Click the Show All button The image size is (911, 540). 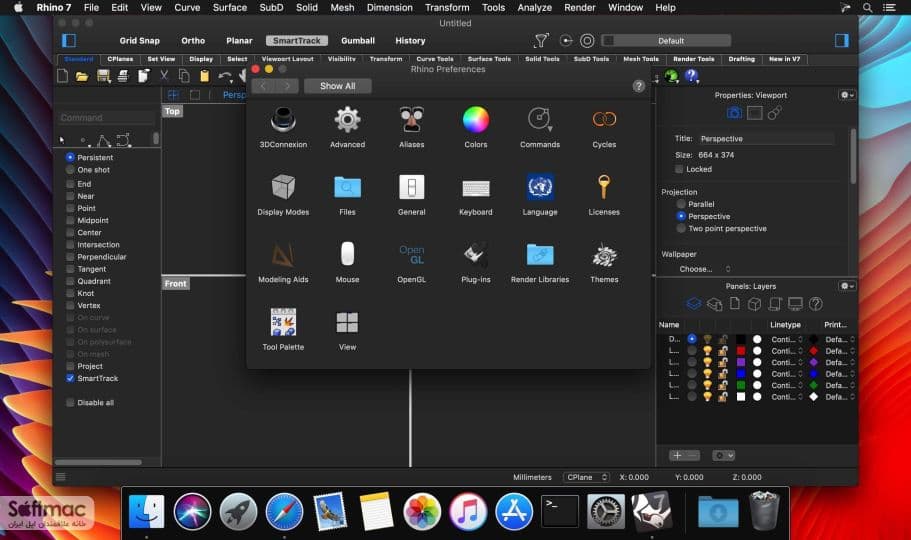click(x=338, y=86)
